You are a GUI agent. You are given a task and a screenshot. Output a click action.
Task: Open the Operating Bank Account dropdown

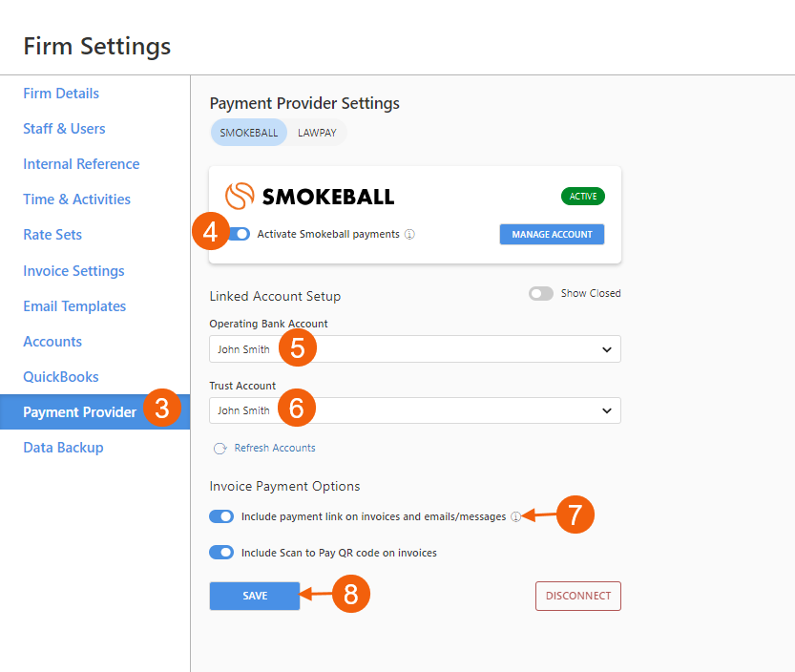coord(415,349)
